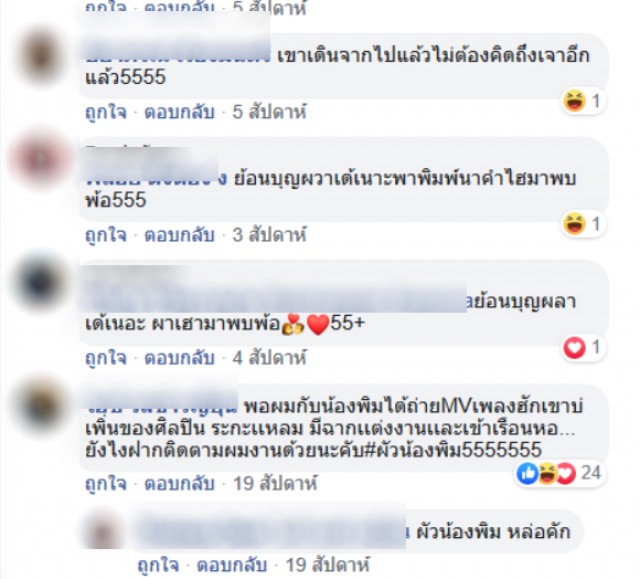Click 'ถูกใจ' under the 'เขาเดินจากไปแล้ว' comment
Viewport: 640px width, 579px height.
pyautogui.click(x=106, y=112)
